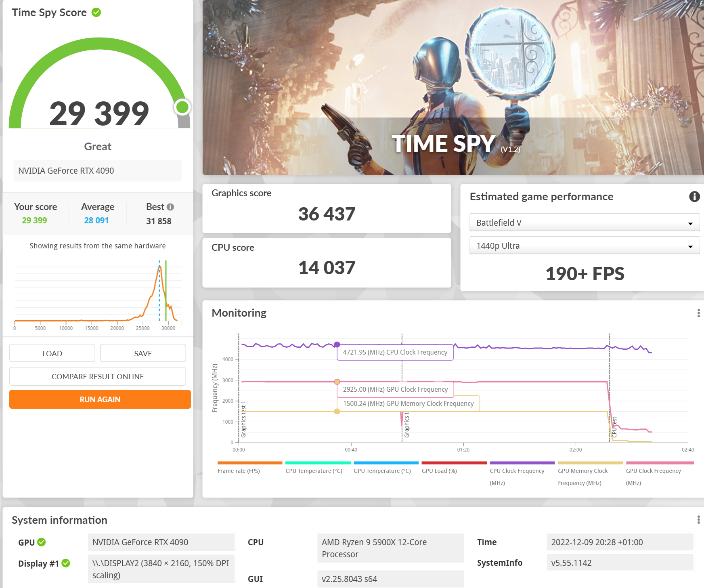
Task: Click the SAVE button
Action: (x=143, y=353)
